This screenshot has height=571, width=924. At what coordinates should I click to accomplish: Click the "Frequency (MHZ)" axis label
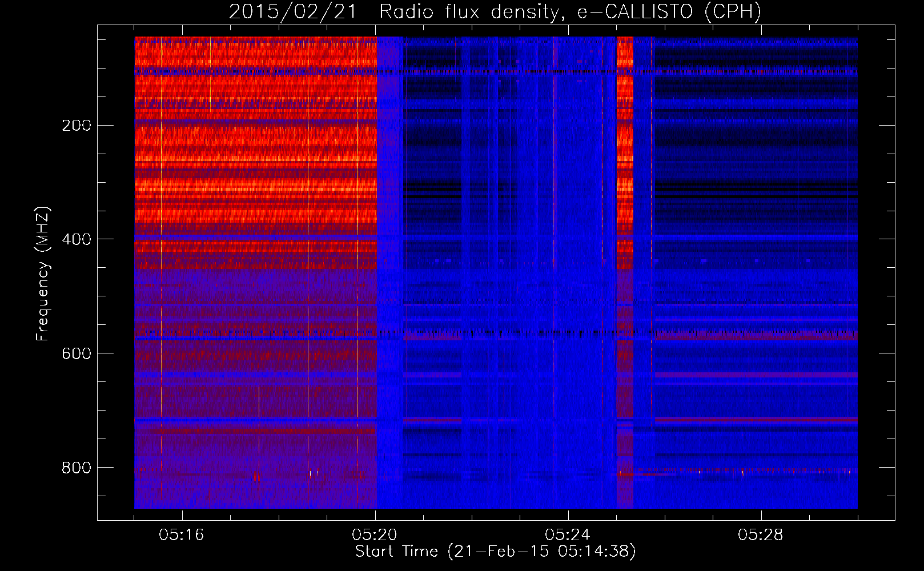(43, 274)
